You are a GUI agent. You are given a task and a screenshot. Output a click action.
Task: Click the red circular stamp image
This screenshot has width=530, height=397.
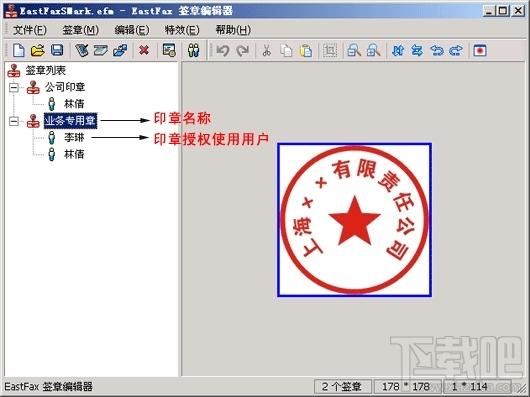(x=355, y=220)
